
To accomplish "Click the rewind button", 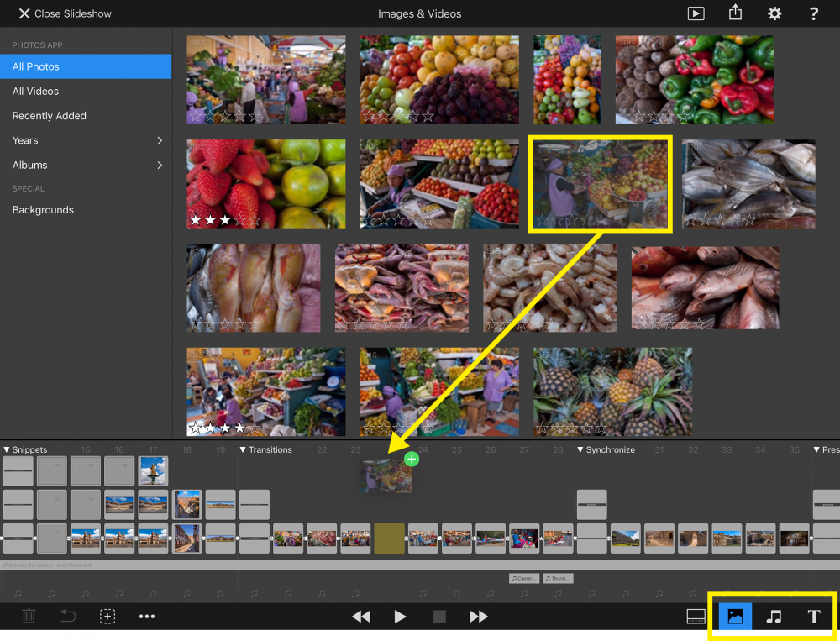I will (361, 617).
